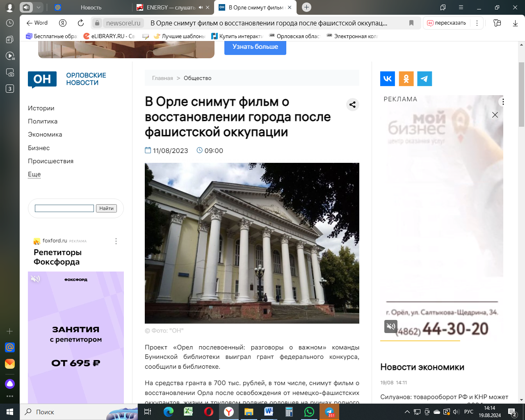Viewport: 525px width, 420px height.
Task: Open WhatsApp from the taskbar
Action: pyautogui.click(x=309, y=412)
